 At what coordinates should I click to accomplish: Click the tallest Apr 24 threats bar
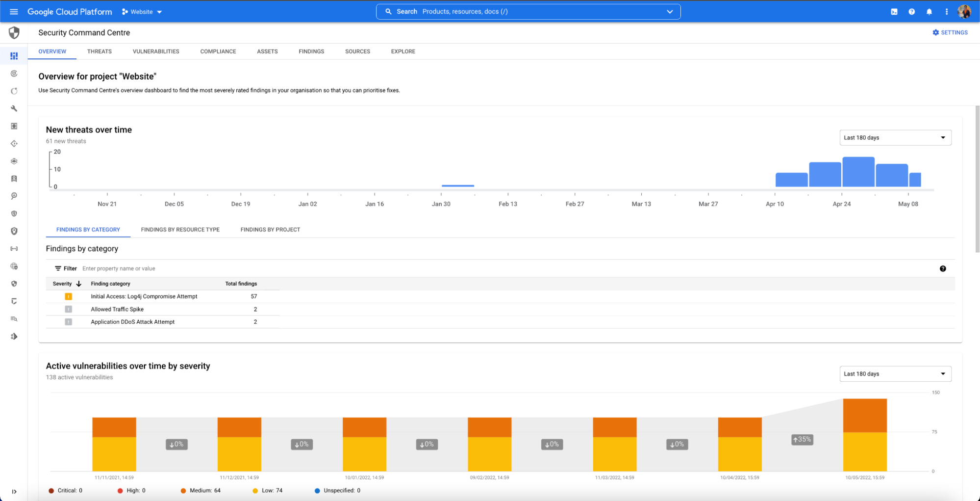(858, 172)
